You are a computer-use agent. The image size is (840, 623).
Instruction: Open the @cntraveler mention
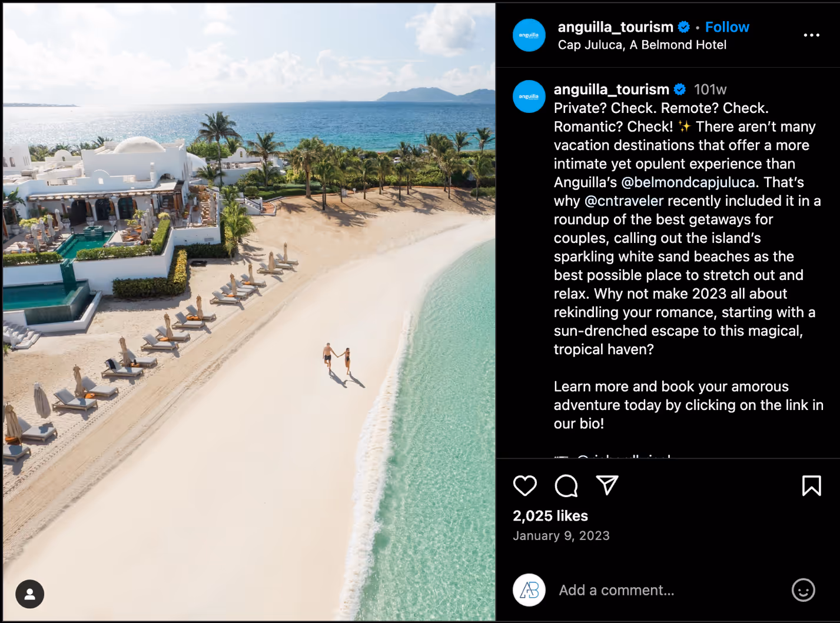(623, 201)
